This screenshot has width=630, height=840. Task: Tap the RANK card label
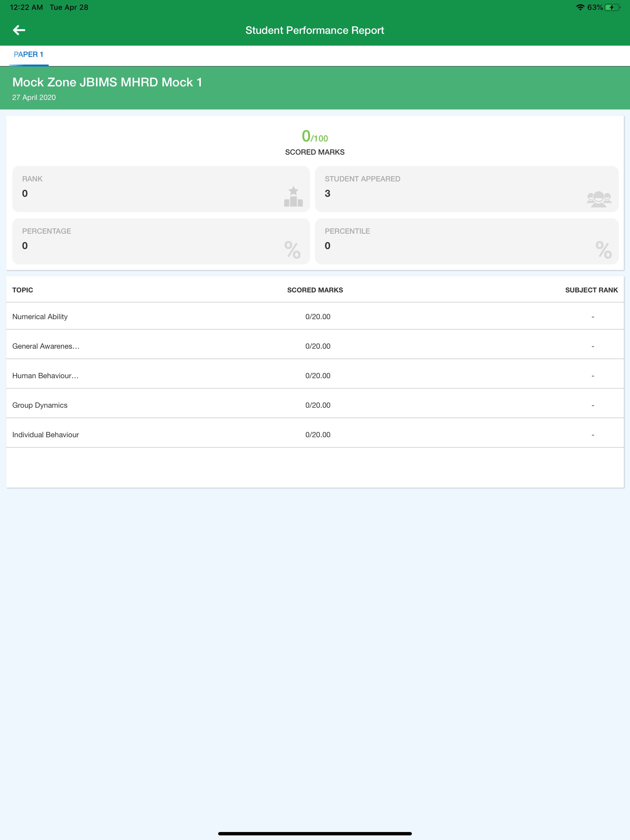[32, 179]
